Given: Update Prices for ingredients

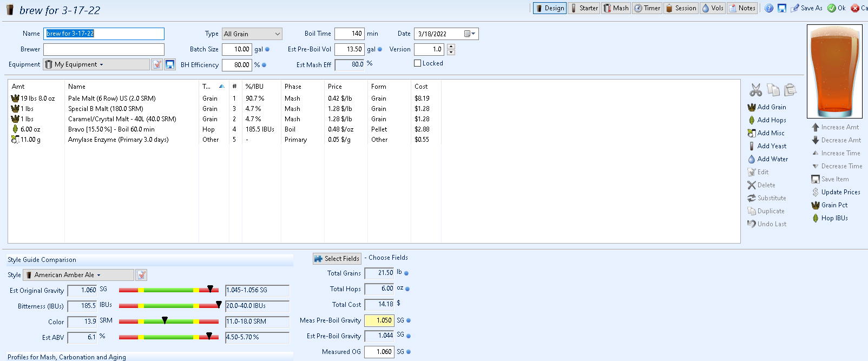Looking at the screenshot, I should (836, 192).
